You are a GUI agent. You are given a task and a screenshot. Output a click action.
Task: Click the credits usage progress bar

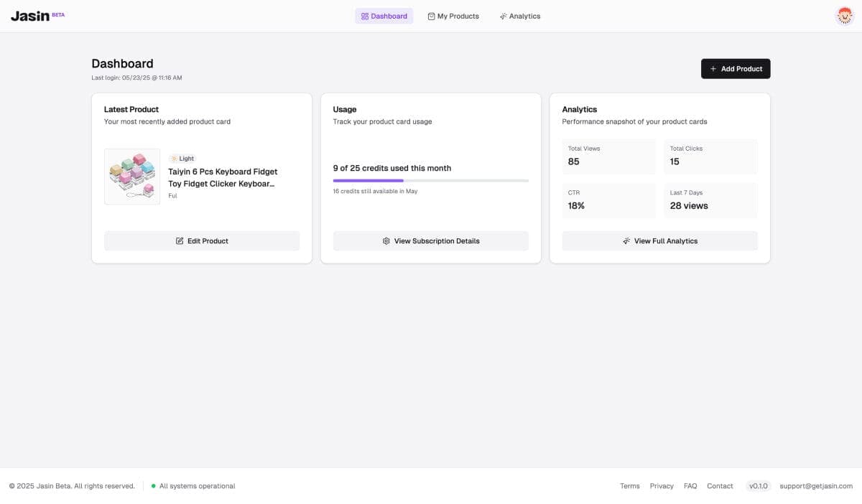tap(430, 181)
